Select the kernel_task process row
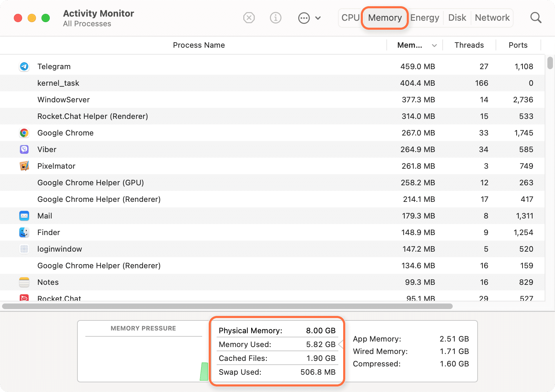The width and height of the screenshot is (555, 392). pyautogui.click(x=272, y=83)
